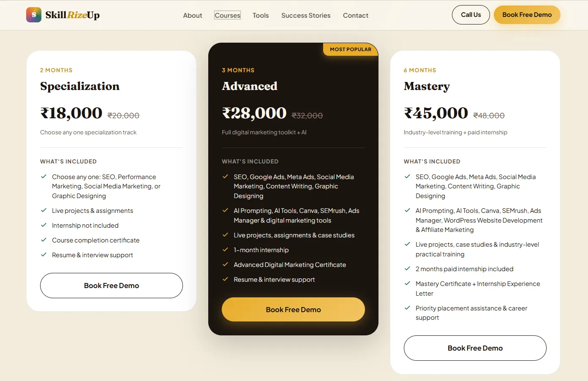Image resolution: width=588 pixels, height=381 pixels.
Task: Click checkmark next to Course completion certificate
Action: (44, 240)
